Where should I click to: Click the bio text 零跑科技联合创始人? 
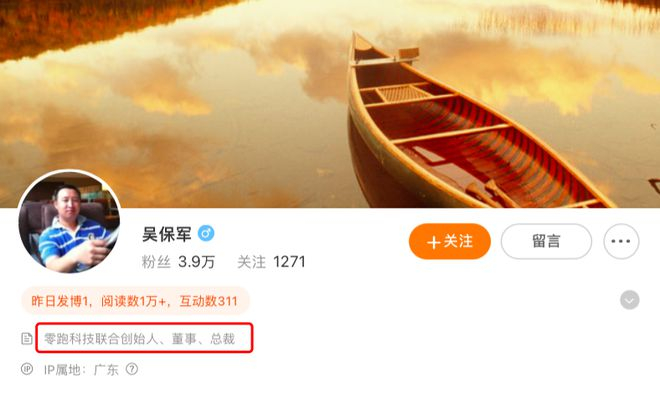pyautogui.click(x=101, y=338)
